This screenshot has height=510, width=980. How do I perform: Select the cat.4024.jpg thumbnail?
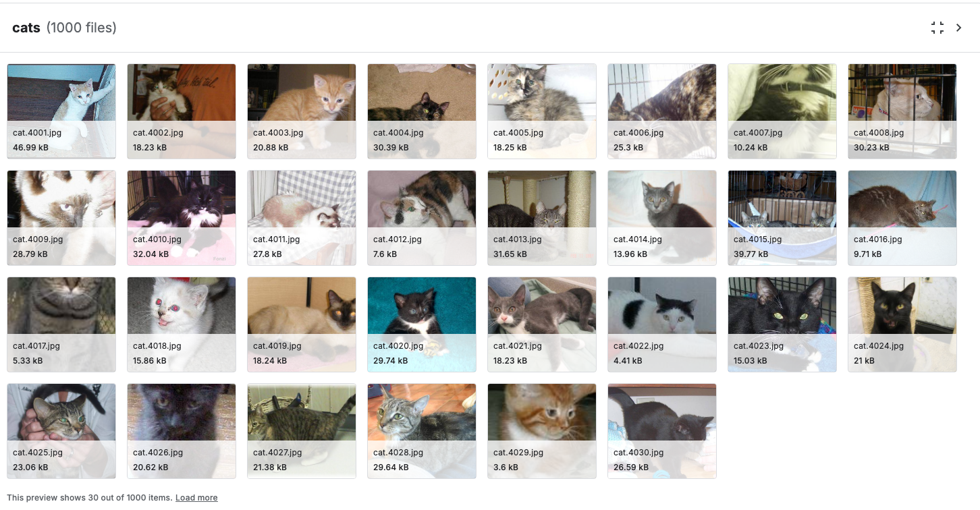(902, 324)
